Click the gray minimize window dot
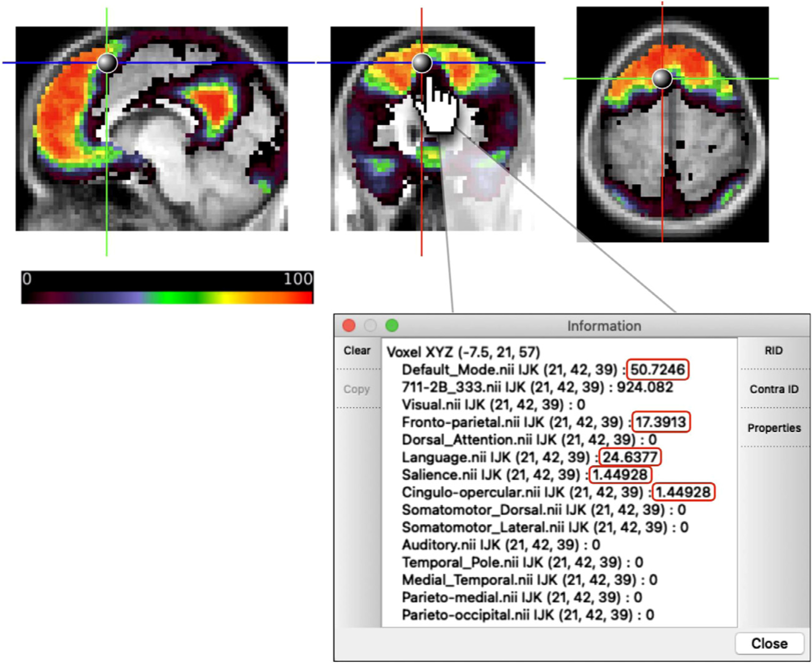The height and width of the screenshot is (663, 812). click(370, 325)
